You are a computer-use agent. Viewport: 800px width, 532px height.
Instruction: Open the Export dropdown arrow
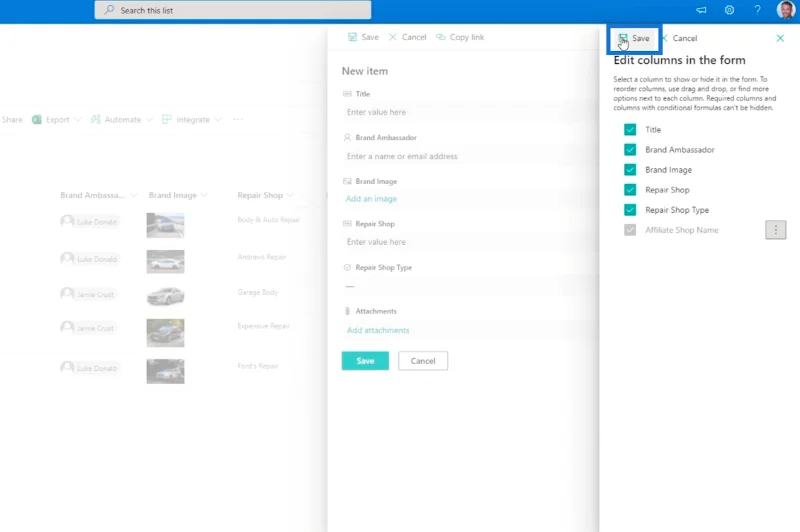point(78,120)
